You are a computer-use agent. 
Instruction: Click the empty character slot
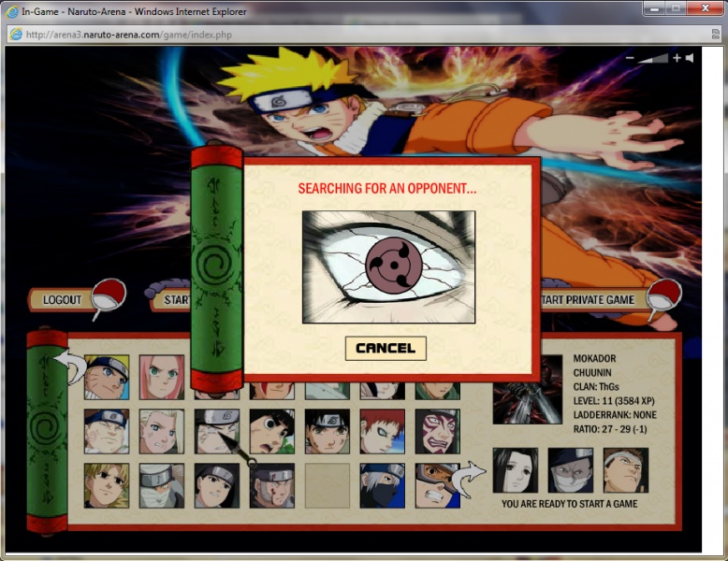[327, 485]
